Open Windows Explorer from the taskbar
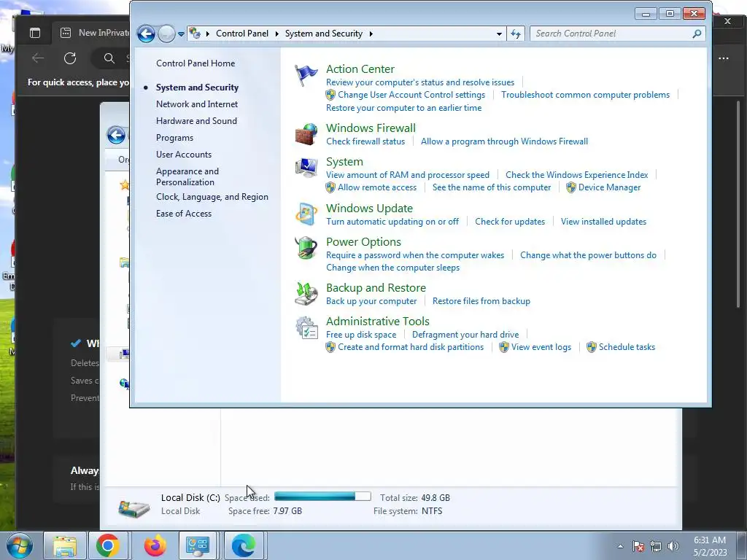747x560 pixels. click(x=65, y=545)
